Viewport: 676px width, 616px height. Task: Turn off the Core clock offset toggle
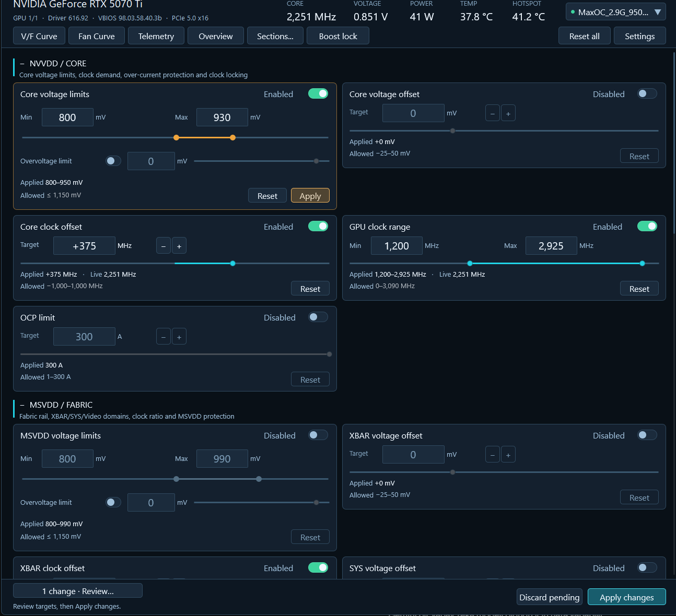coord(318,226)
